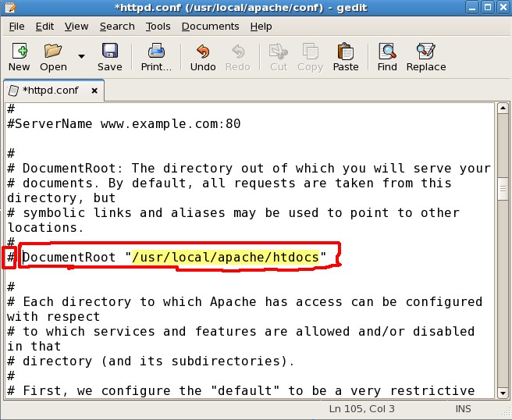Click the vertical scrollbar thumb
This screenshot has width=512, height=420.
point(503,190)
